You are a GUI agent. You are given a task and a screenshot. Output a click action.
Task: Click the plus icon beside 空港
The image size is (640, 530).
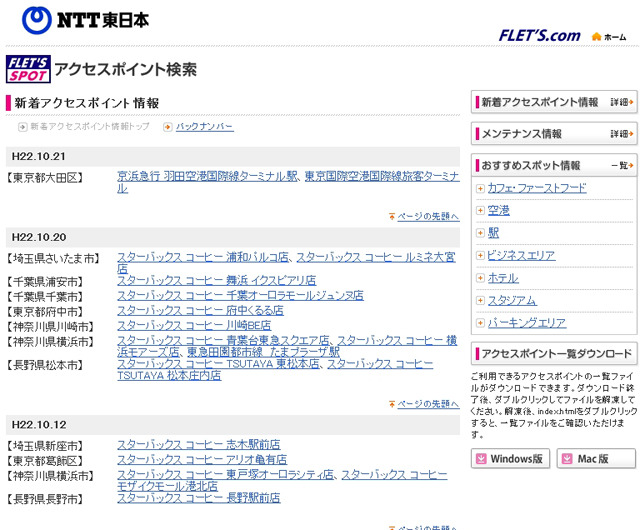coord(480,210)
